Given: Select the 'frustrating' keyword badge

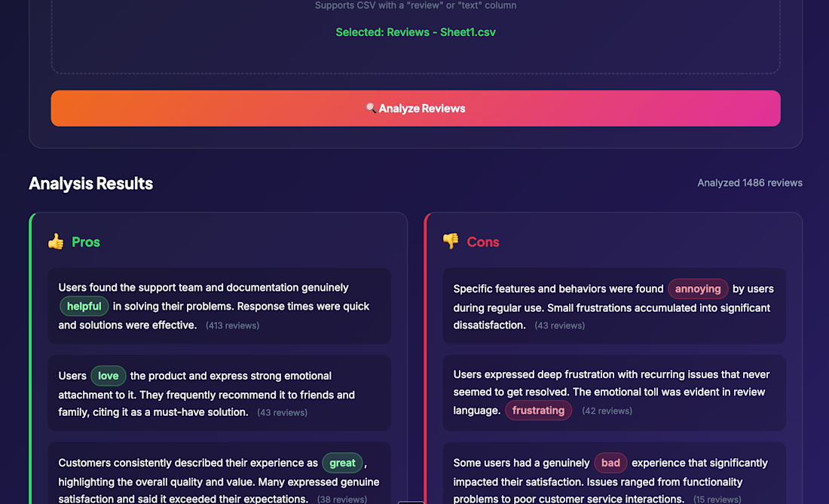Looking at the screenshot, I should point(538,411).
